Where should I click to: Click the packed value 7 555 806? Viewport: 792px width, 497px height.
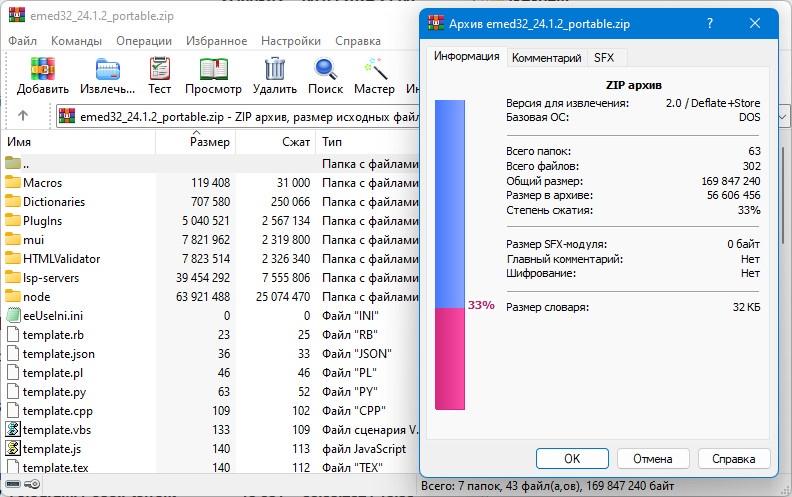coord(286,277)
